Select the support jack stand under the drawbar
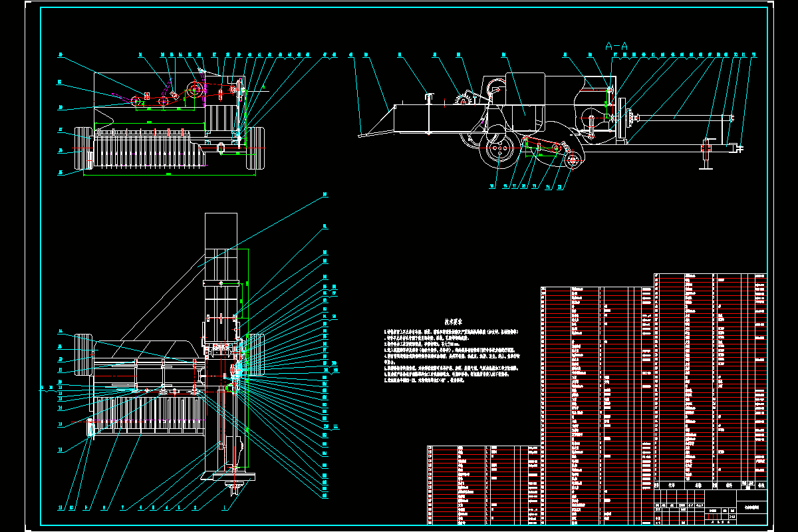Screen dimensions: 798x532 [706, 153]
